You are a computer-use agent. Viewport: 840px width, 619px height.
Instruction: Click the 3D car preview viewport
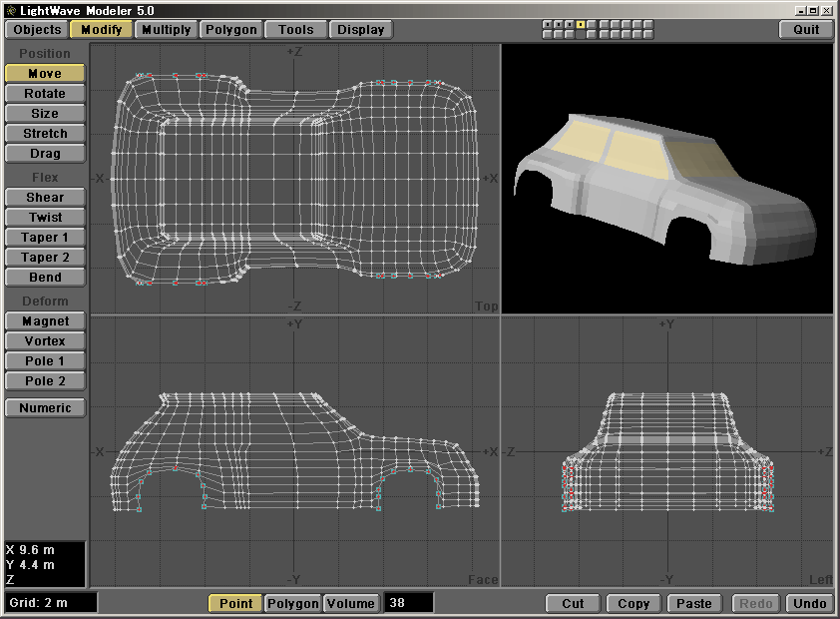tap(666, 180)
